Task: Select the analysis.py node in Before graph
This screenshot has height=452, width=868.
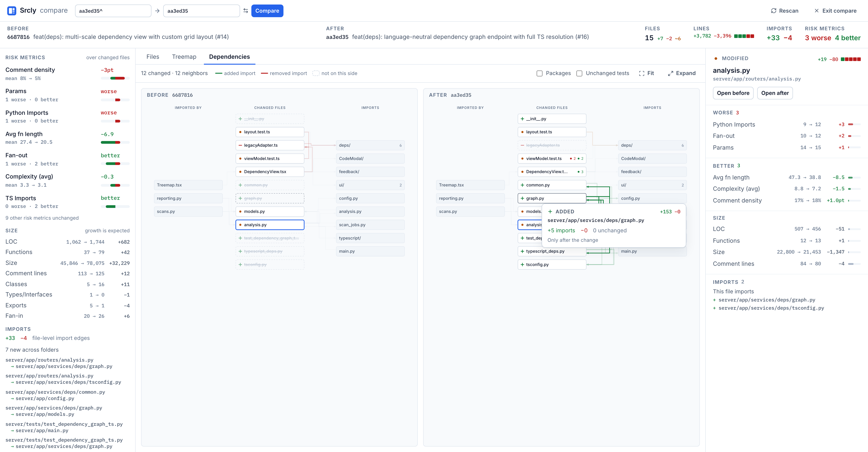Action: (270, 225)
